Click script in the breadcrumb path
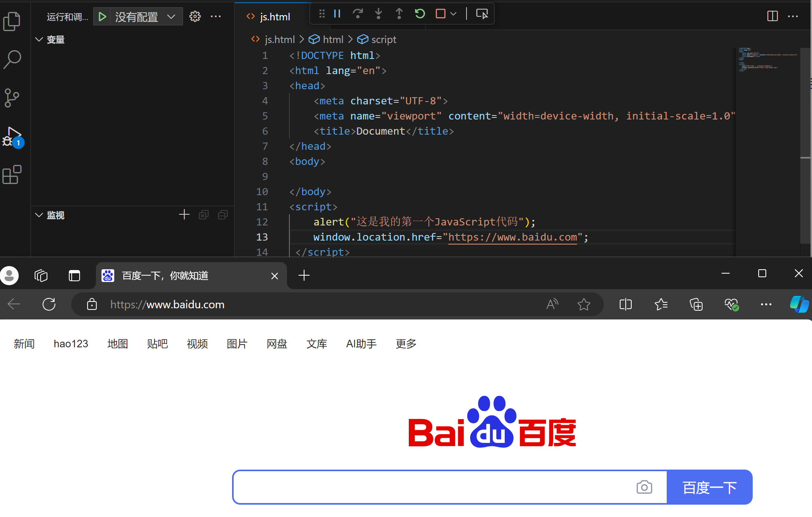The width and height of the screenshot is (812, 517). 384,39
